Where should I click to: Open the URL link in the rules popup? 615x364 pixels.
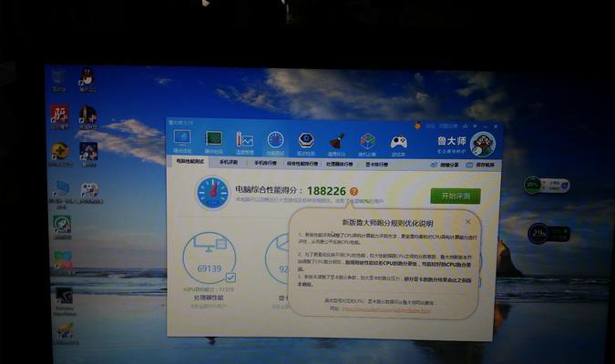[x=386, y=309]
